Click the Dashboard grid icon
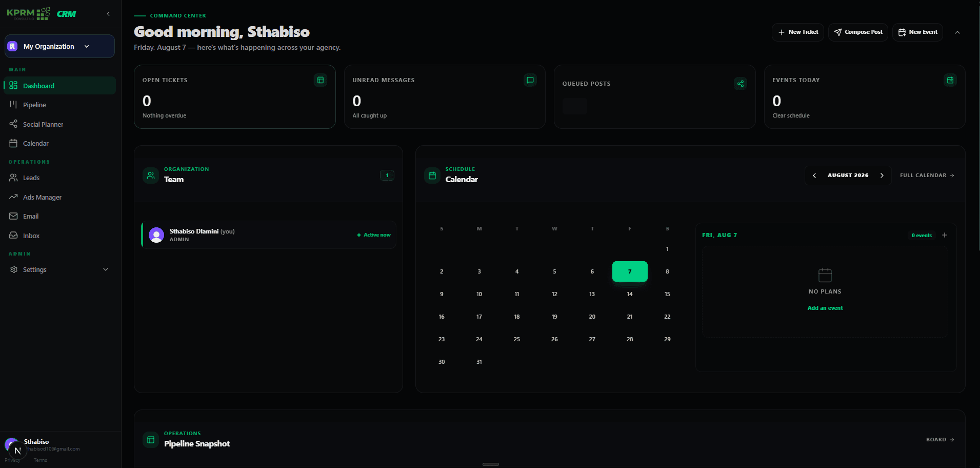 tap(13, 86)
